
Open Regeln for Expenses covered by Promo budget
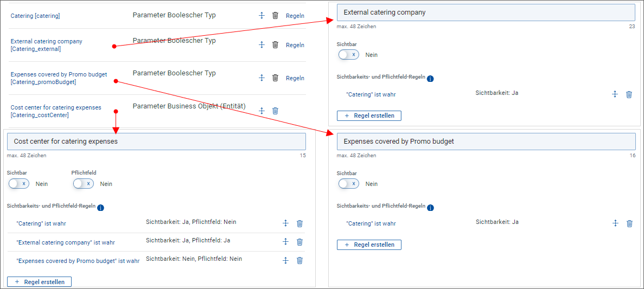[x=295, y=78]
